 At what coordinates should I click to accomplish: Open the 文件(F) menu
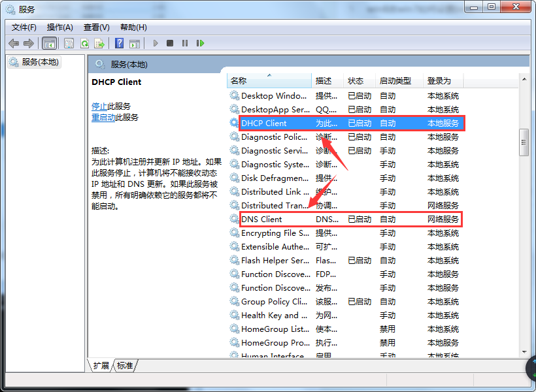24,27
